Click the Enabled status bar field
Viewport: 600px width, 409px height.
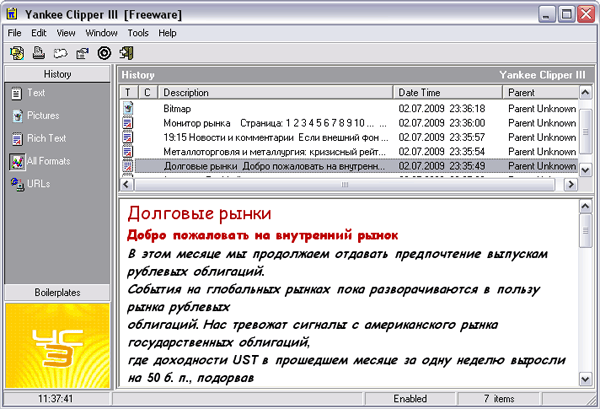(x=410, y=399)
